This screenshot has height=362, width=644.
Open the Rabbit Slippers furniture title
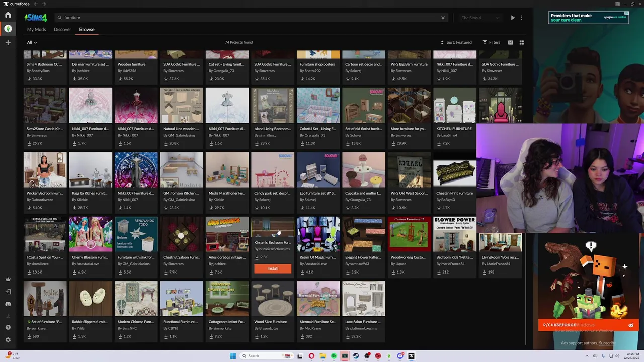coord(91,322)
